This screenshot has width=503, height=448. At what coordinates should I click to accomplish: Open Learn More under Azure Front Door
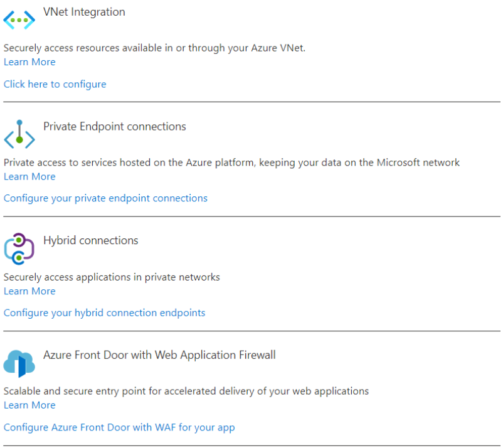[x=29, y=405]
